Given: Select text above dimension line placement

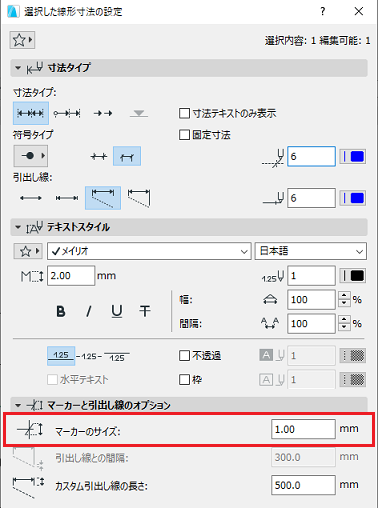Looking at the screenshot, I should click(x=61, y=356).
